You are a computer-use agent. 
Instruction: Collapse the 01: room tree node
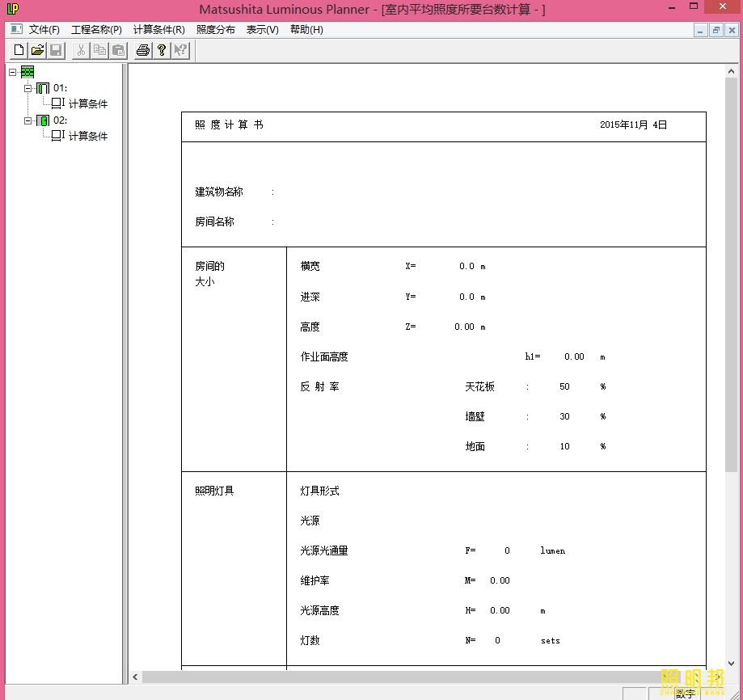click(x=27, y=88)
